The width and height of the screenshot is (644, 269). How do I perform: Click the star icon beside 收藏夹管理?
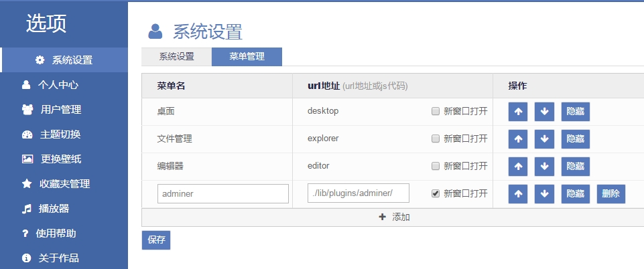point(27,184)
